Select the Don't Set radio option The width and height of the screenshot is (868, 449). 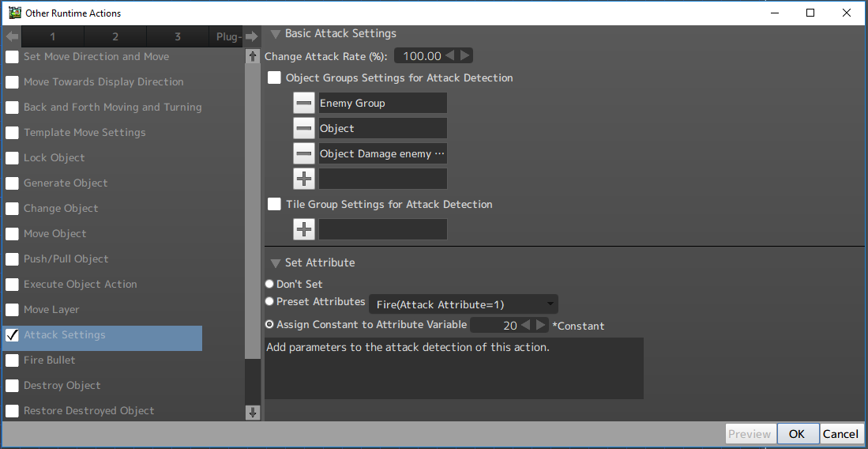pos(269,284)
